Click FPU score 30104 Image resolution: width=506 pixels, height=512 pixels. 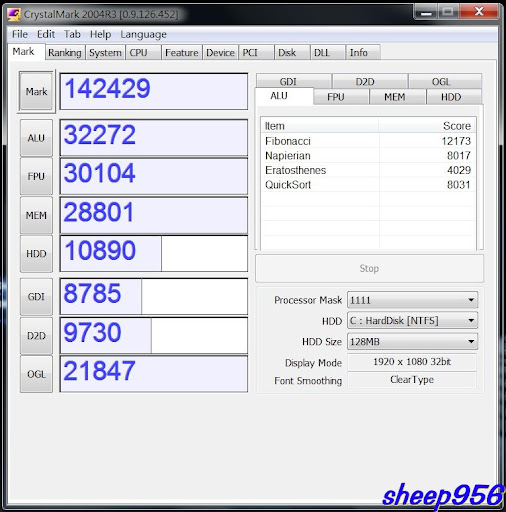tap(154, 176)
